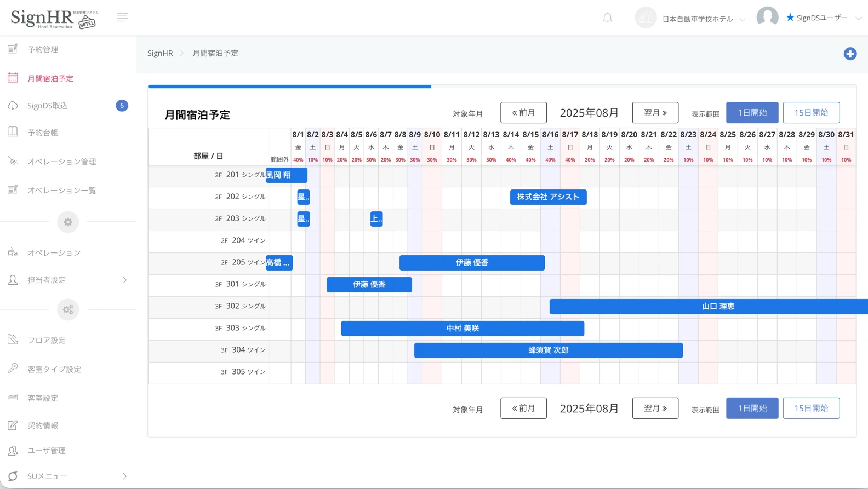Click the SUメニュー icon
This screenshot has height=489, width=868.
[x=13, y=476]
